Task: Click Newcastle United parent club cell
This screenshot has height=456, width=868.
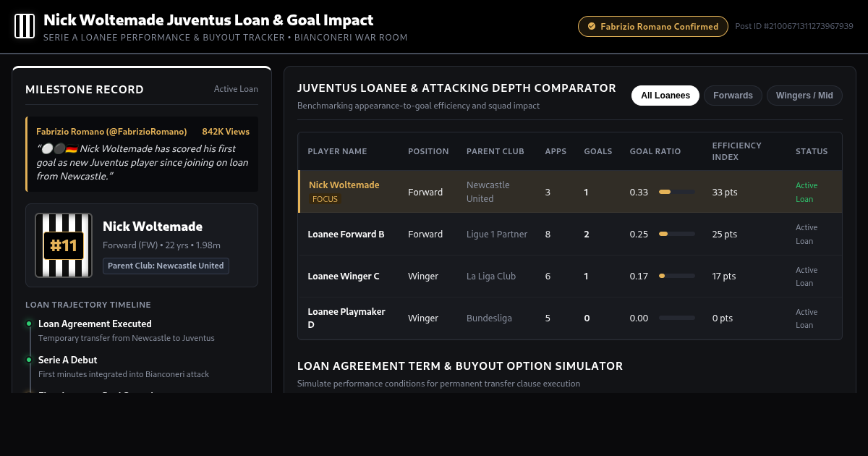Action: (488, 192)
